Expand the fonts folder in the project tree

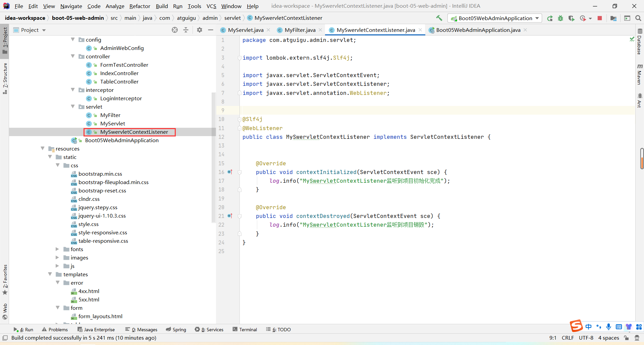click(57, 249)
